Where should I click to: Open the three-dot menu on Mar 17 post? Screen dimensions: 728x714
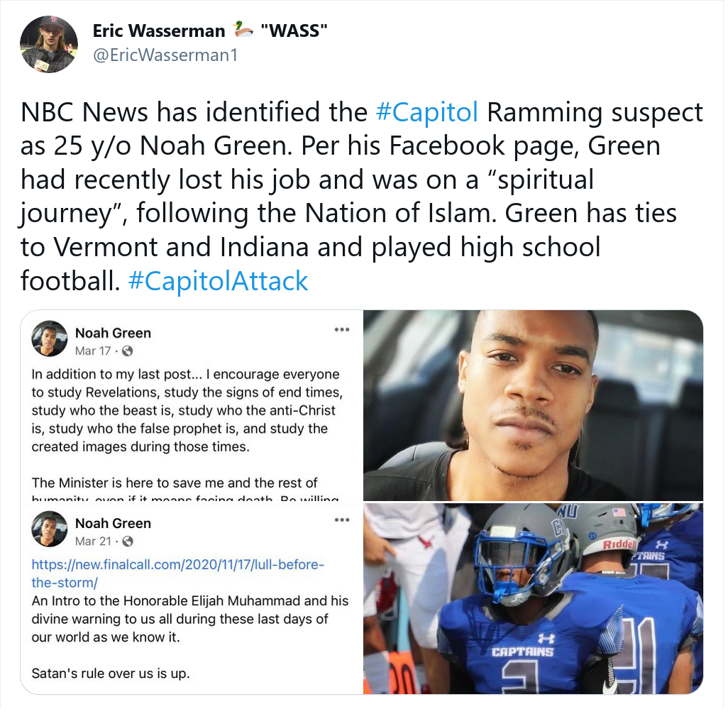coord(342,330)
